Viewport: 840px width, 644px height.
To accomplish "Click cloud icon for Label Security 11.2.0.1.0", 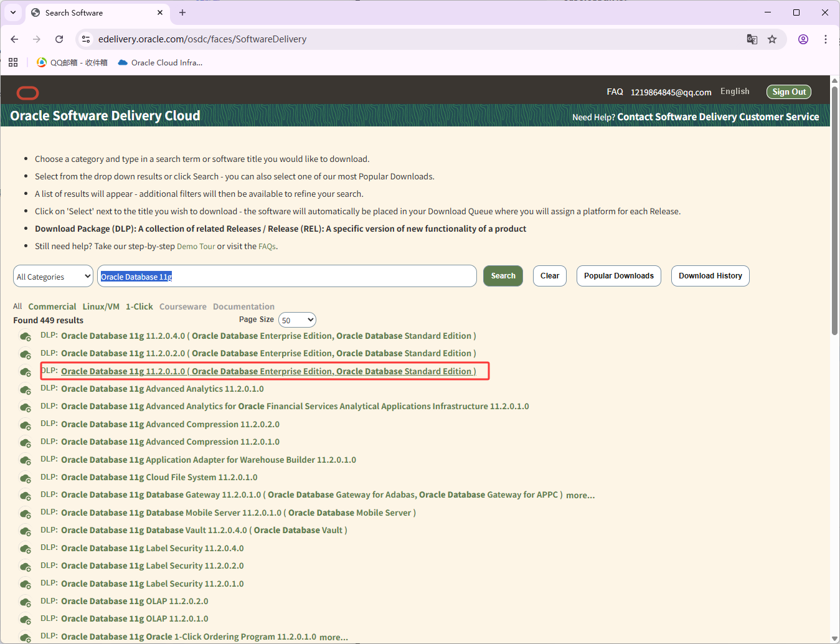I will (26, 584).
